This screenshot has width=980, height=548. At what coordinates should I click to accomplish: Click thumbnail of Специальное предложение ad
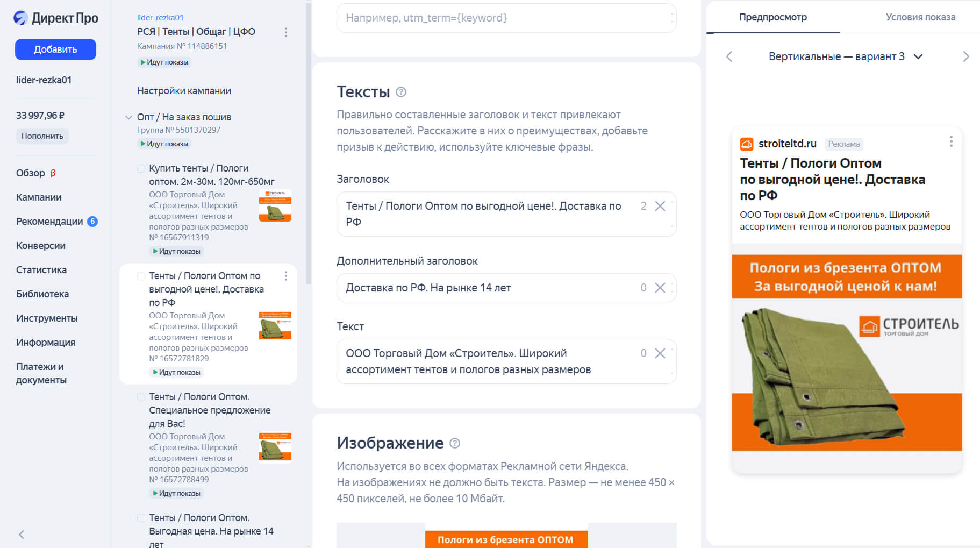275,447
